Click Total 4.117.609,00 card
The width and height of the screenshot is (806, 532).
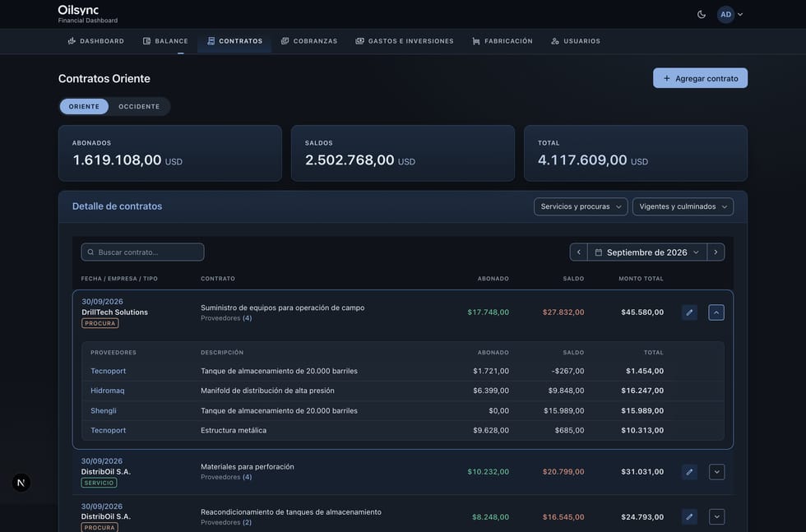click(635, 153)
